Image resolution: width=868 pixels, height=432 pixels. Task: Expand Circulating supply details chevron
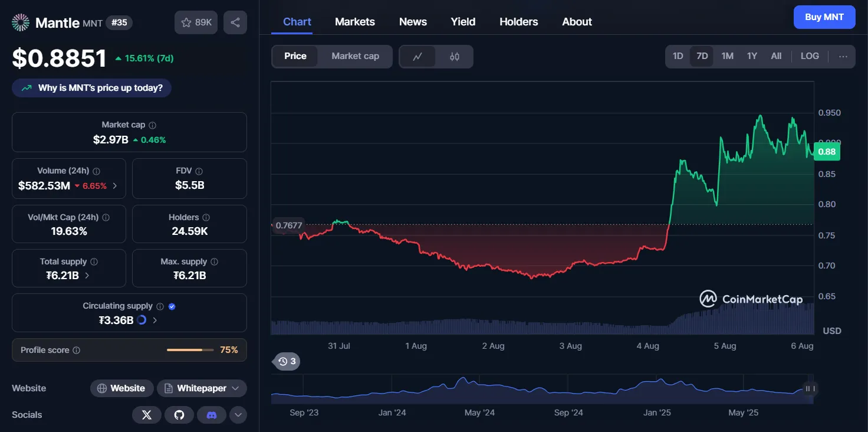point(155,320)
